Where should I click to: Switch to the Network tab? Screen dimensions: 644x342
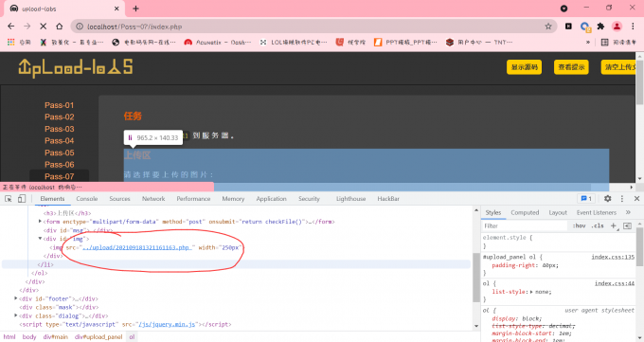tap(153, 199)
